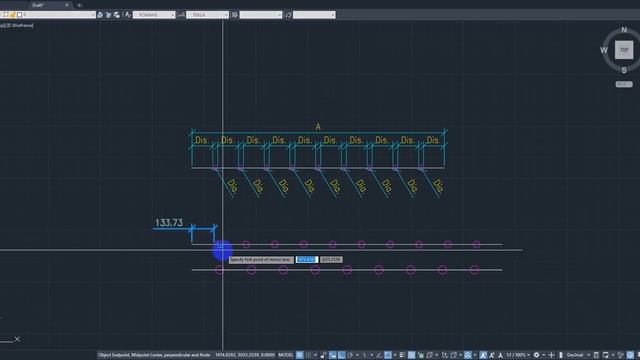Click the layer freeze sun icon
This screenshot has height=360, width=640.
6,15
